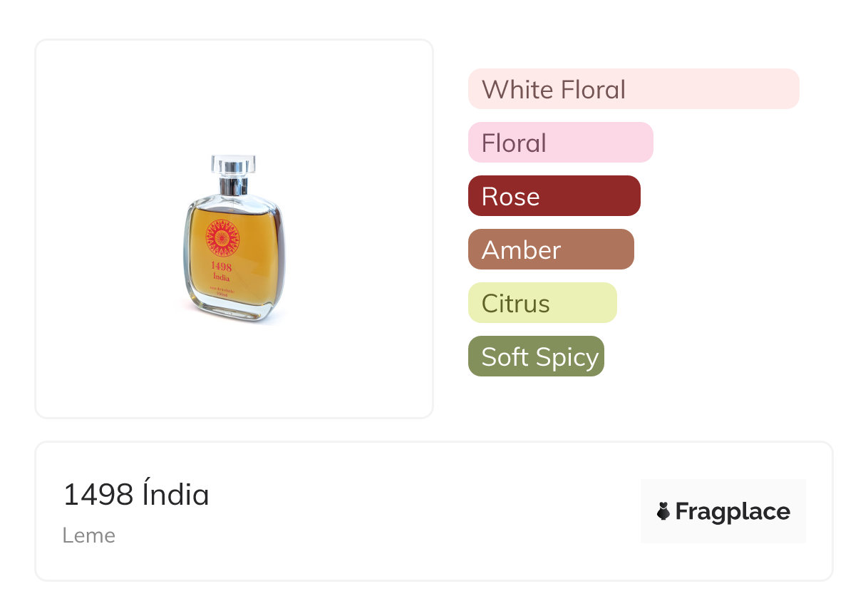Screen dimensions: 868x616
Task: Click the Leme brand name
Action: coord(88,535)
